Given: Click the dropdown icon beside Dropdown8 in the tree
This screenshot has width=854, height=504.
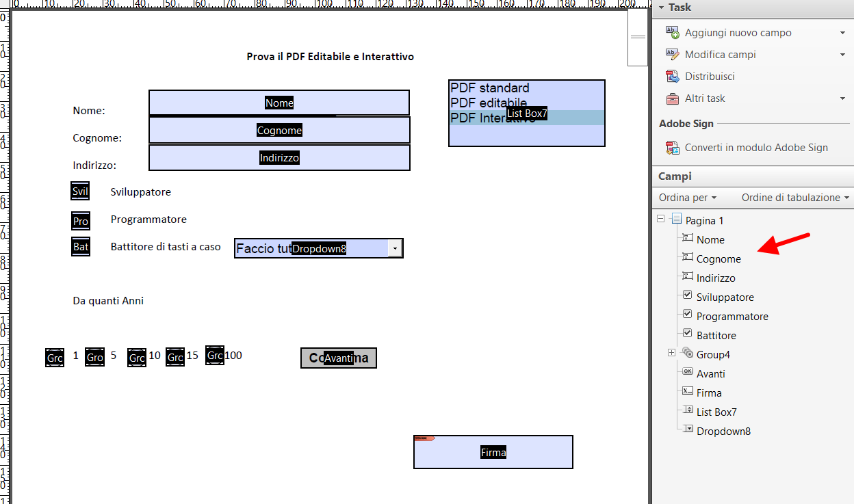Looking at the screenshot, I should [688, 430].
